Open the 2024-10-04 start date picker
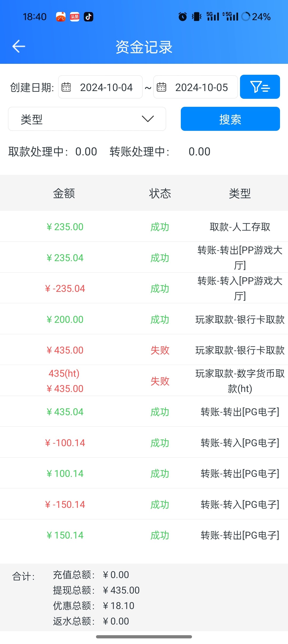 pyautogui.click(x=106, y=87)
